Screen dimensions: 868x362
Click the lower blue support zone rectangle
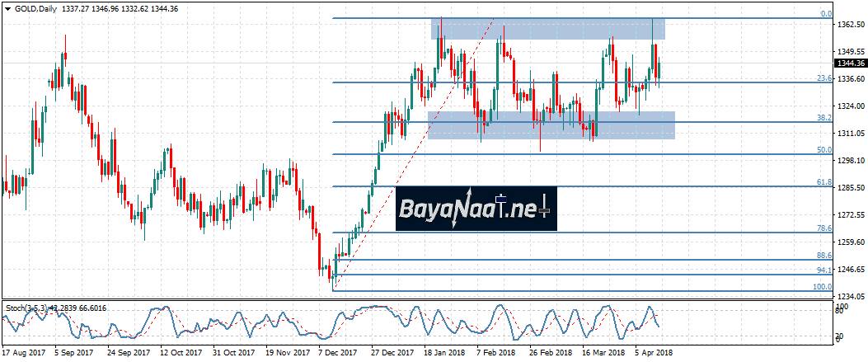point(551,125)
